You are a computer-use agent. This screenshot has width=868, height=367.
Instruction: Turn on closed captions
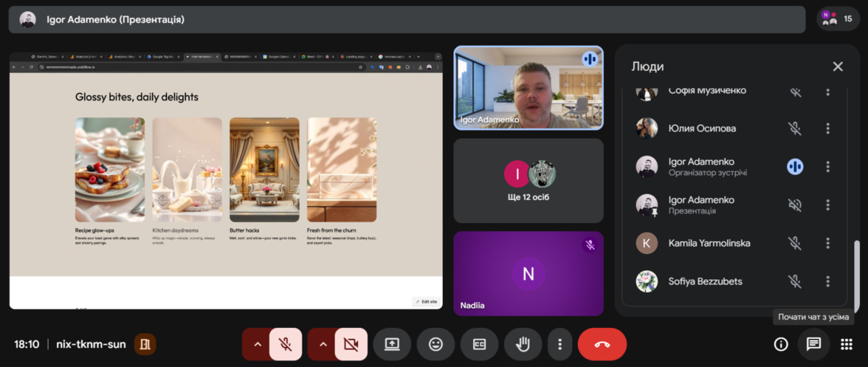pyautogui.click(x=479, y=345)
